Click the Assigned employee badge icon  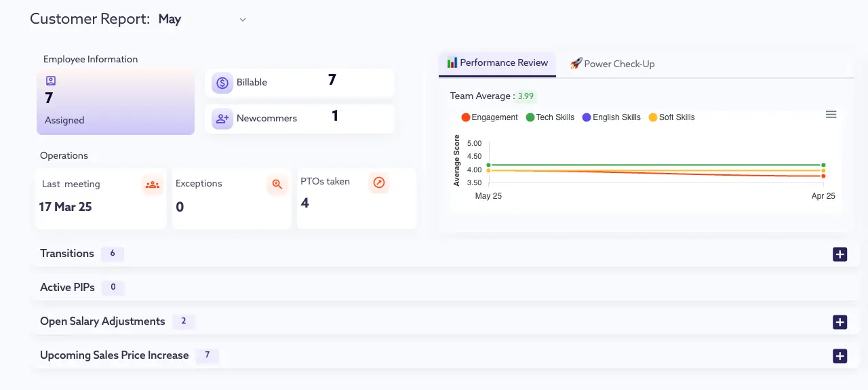click(x=50, y=81)
